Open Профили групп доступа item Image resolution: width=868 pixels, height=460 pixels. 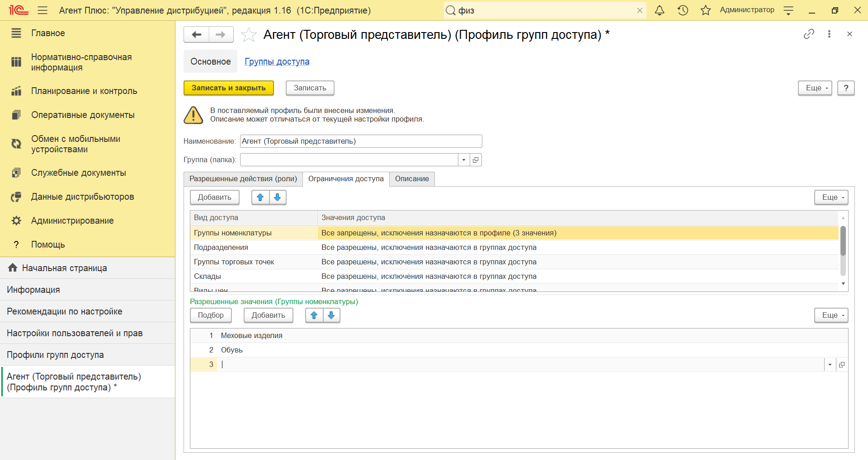click(87, 355)
